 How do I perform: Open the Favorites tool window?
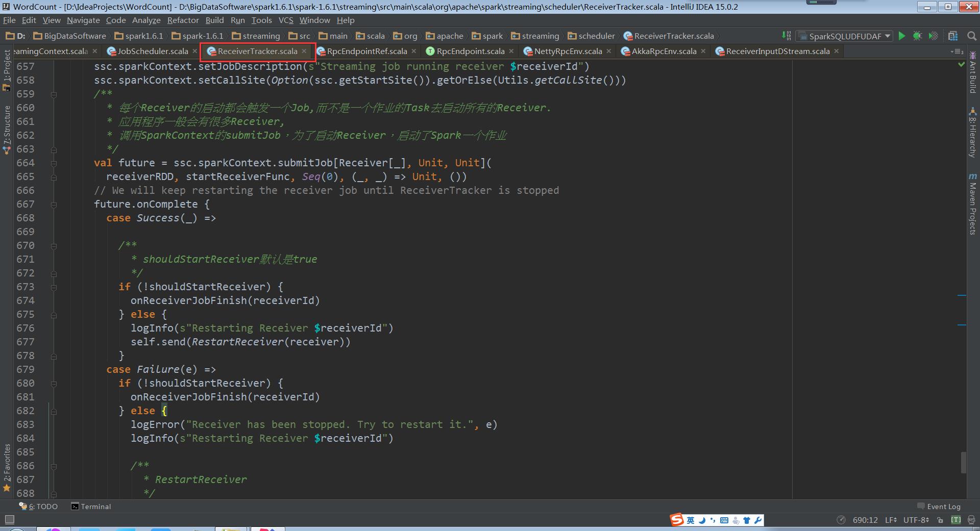pyautogui.click(x=7, y=468)
